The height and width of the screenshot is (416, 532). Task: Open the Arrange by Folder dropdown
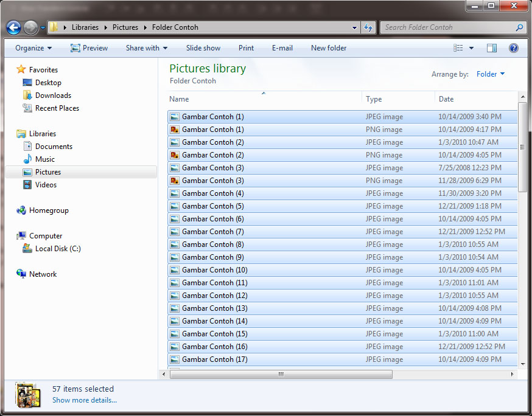(490, 74)
